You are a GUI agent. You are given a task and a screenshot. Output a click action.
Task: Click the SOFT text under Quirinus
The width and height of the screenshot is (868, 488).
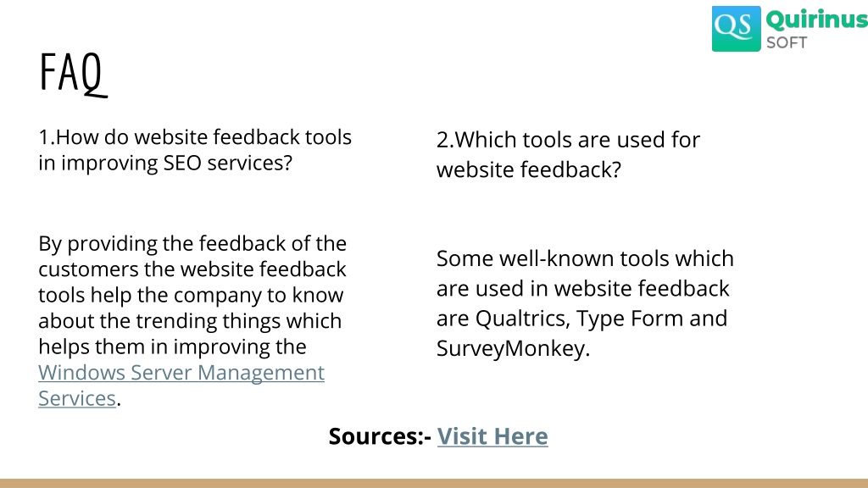(787, 42)
